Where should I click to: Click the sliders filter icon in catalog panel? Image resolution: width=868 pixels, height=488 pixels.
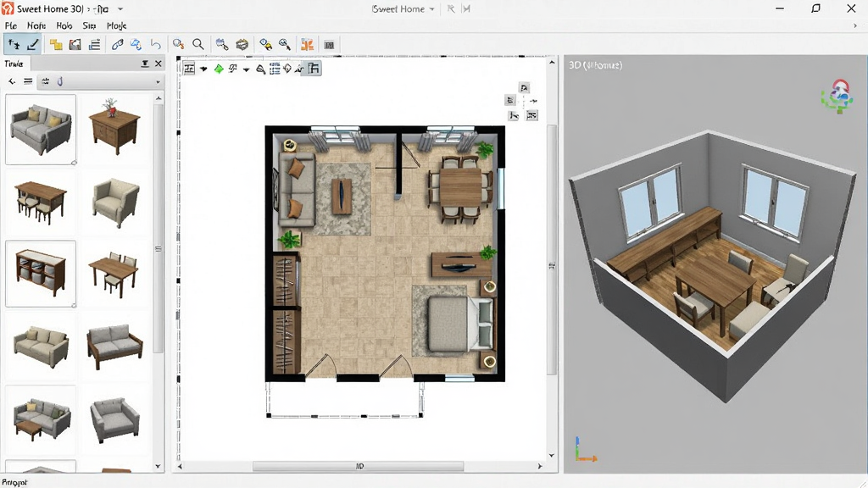(x=46, y=81)
